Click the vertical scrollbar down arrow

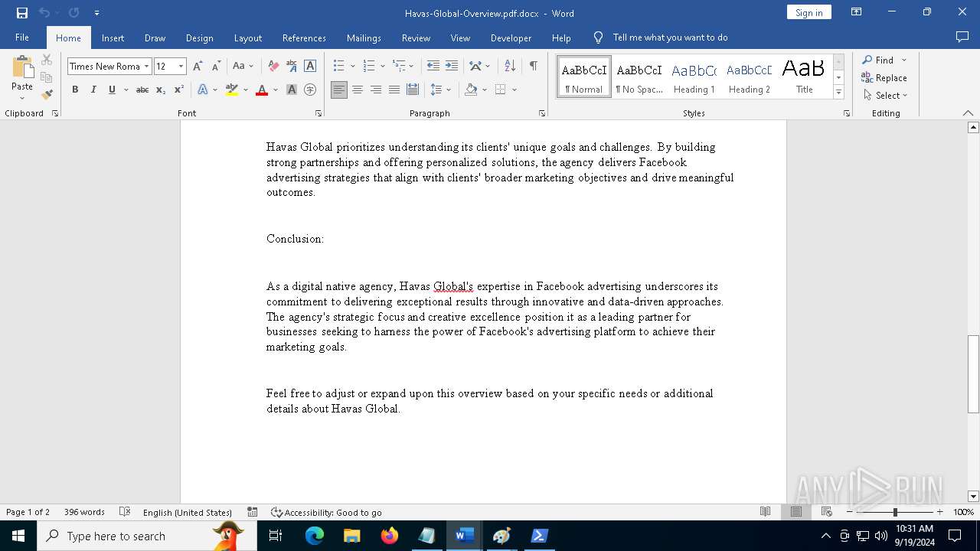tap(973, 497)
